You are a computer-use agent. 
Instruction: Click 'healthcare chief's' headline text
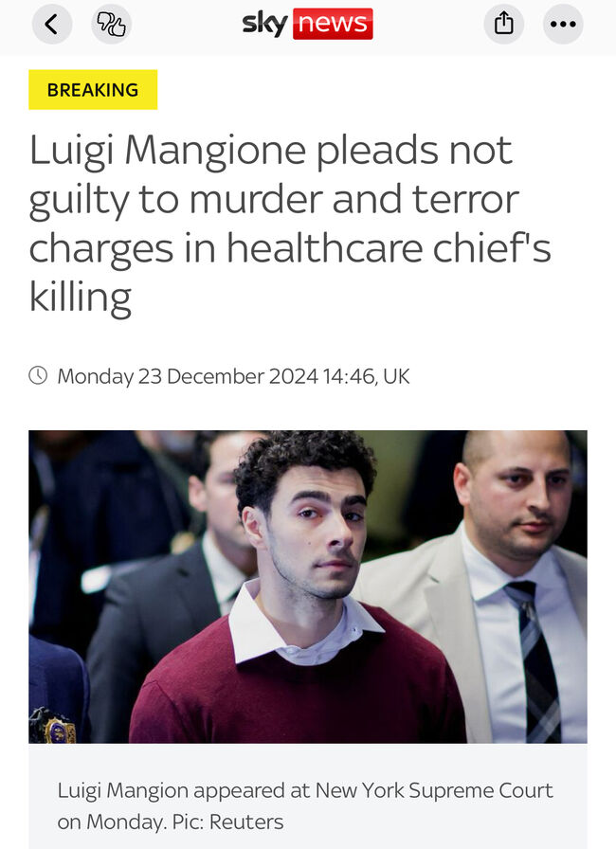pos(389,248)
